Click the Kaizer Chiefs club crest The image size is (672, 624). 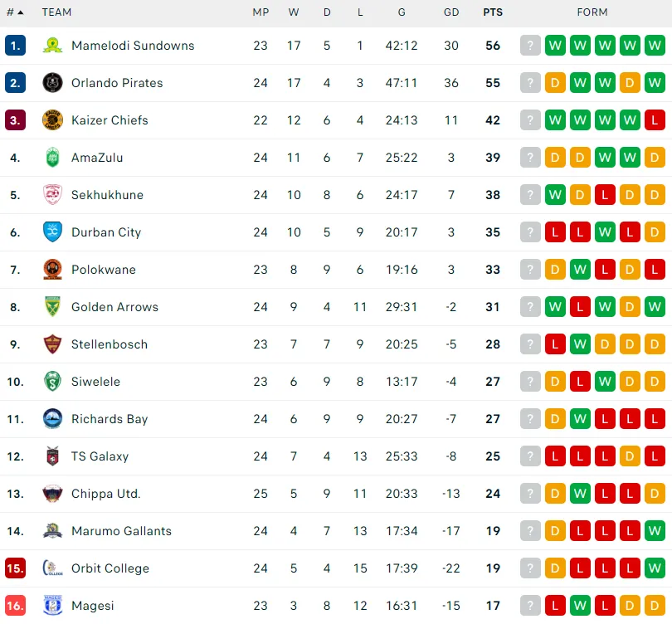[x=52, y=120]
